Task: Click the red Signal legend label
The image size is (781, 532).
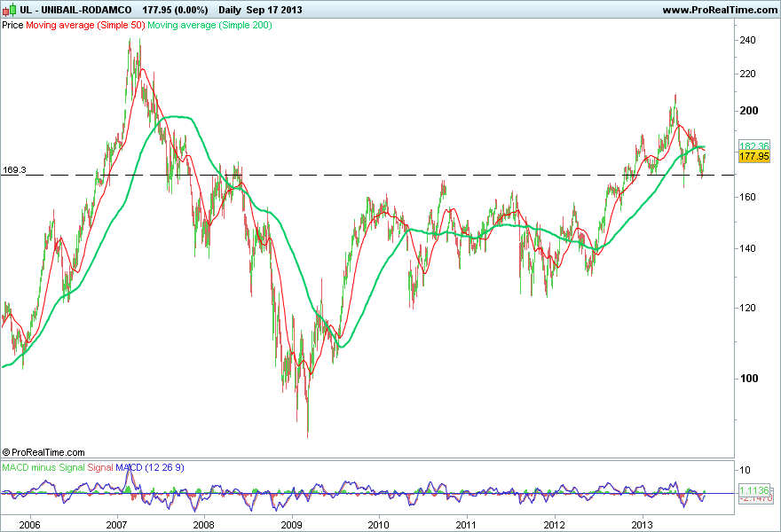Action: pos(100,468)
